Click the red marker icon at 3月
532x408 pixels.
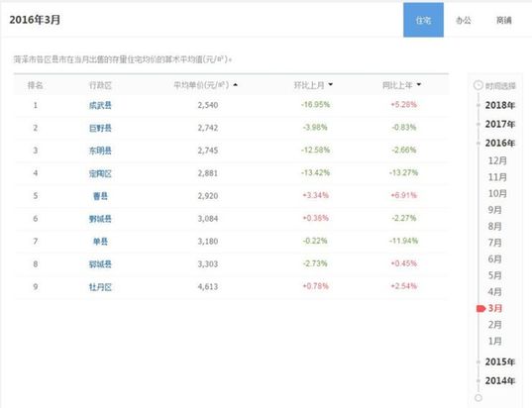481,308
